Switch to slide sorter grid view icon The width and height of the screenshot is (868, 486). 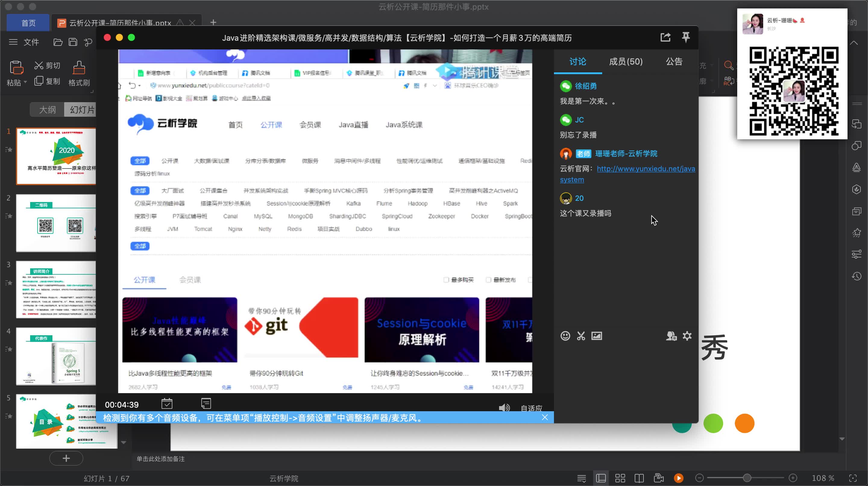(x=620, y=478)
